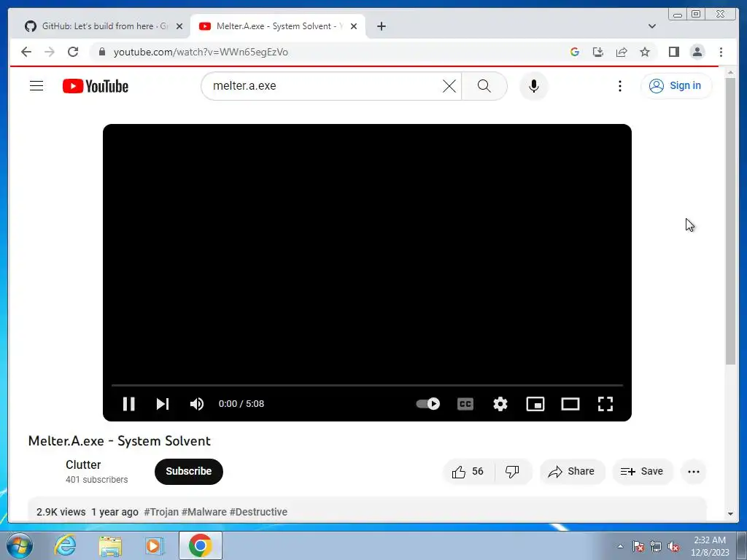Open the Windows Start menu
Image resolution: width=747 pixels, height=560 pixels.
(19, 545)
